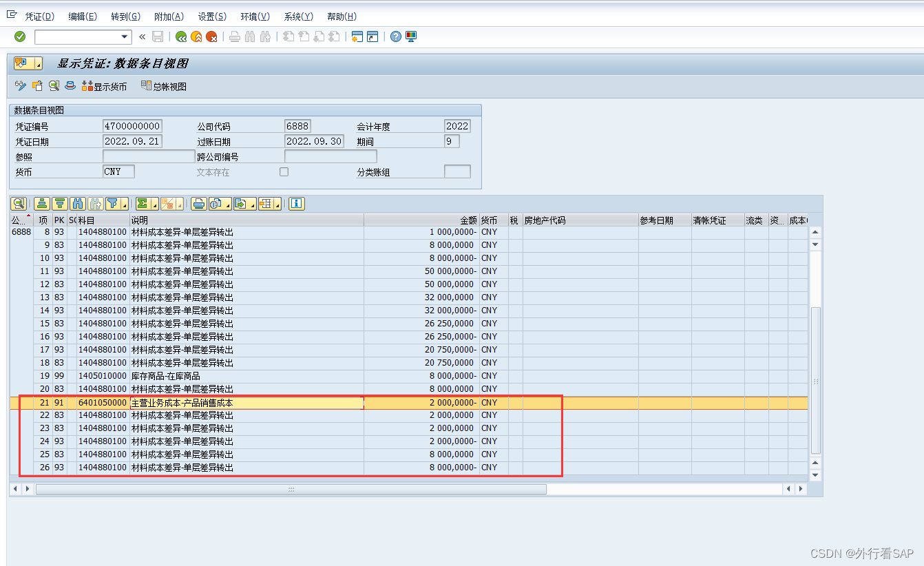This screenshot has height=566, width=924.
Task: Sort the line items ascending
Action: 42,204
